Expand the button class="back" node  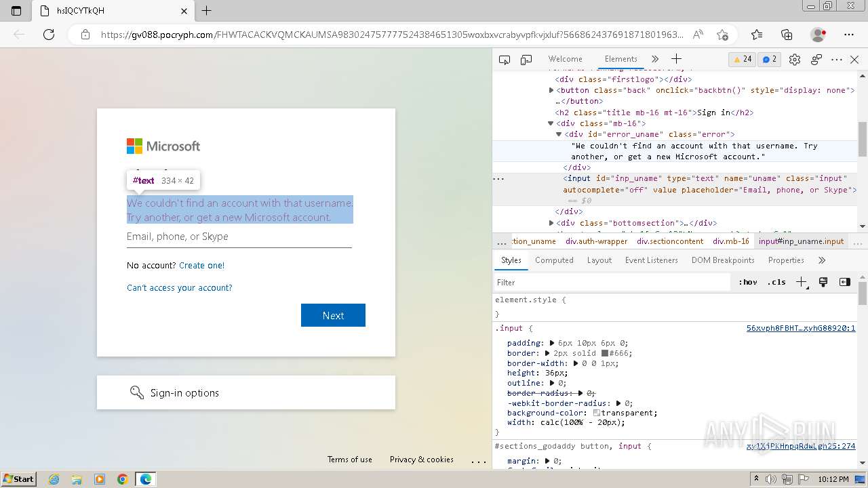pyautogui.click(x=551, y=90)
